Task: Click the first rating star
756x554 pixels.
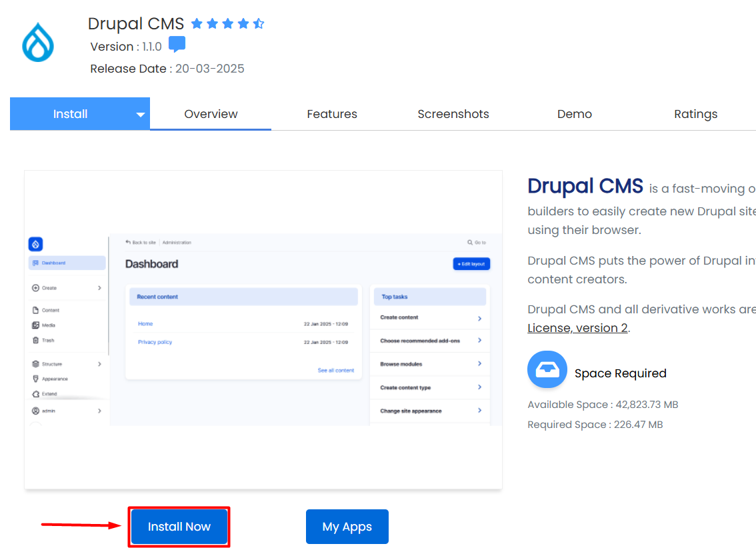Action: coord(197,23)
